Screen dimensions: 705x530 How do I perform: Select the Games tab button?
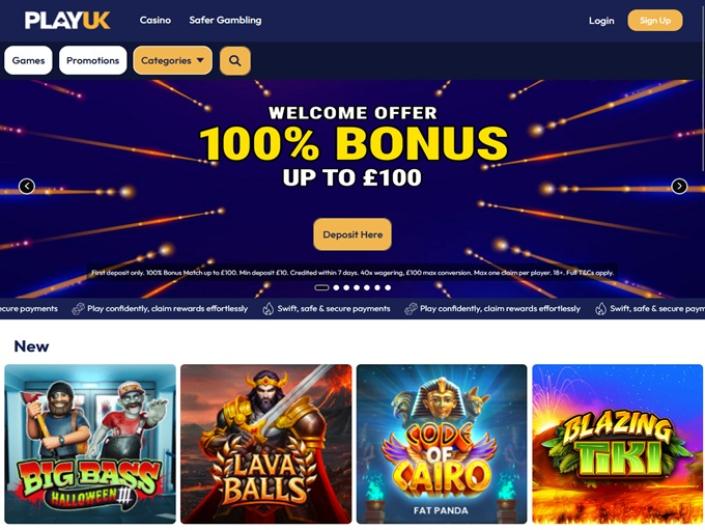(28, 60)
